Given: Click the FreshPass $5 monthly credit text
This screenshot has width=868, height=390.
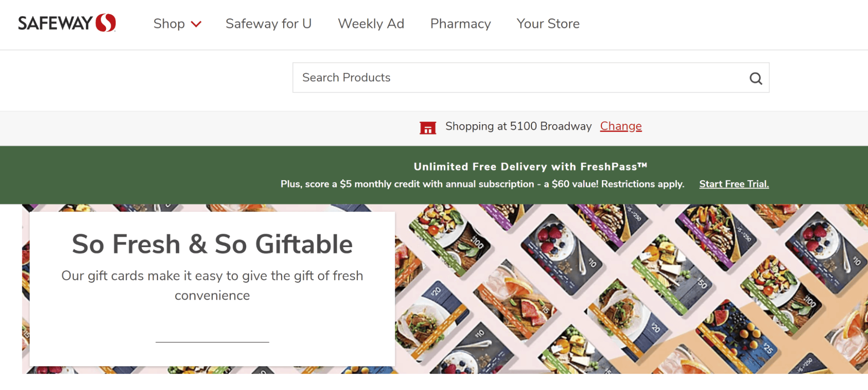Looking at the screenshot, I should [x=482, y=184].
